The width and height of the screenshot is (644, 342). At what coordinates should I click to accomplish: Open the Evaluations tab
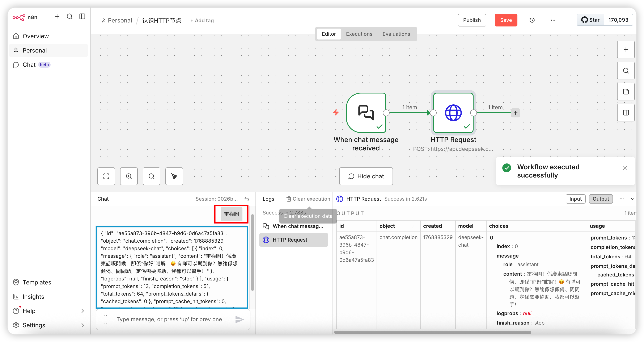[396, 34]
